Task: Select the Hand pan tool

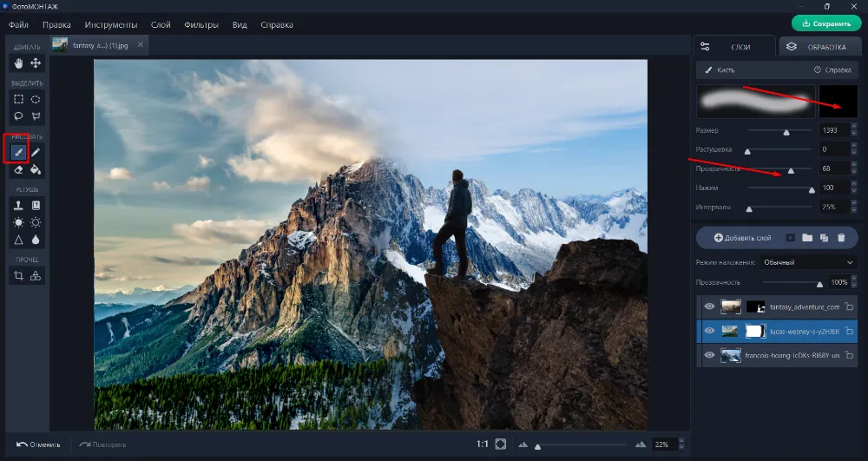Action: (x=18, y=63)
